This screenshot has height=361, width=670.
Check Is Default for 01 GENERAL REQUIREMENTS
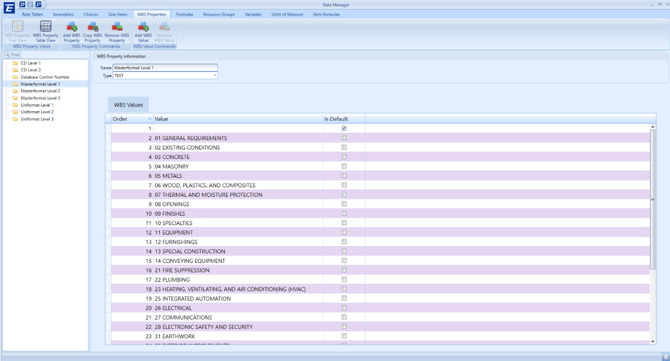pyautogui.click(x=344, y=138)
